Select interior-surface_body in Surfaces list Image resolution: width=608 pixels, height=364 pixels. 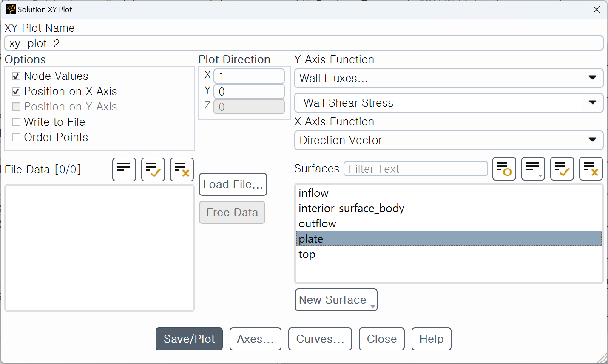[449, 208]
